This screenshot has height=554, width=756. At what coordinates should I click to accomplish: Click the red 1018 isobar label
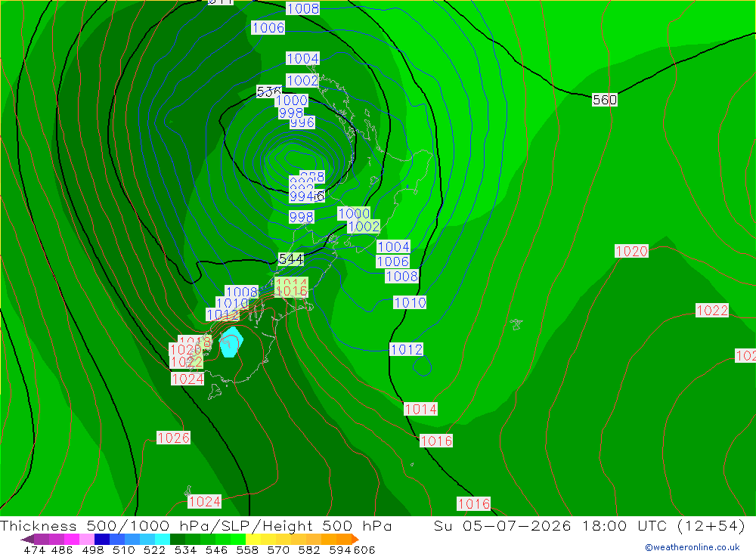pyautogui.click(x=196, y=340)
